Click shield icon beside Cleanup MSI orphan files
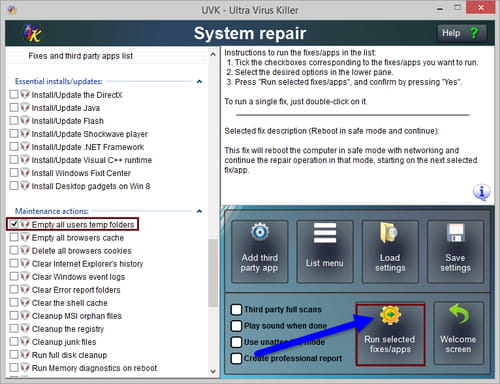The height and width of the screenshot is (384, 500). [x=25, y=315]
